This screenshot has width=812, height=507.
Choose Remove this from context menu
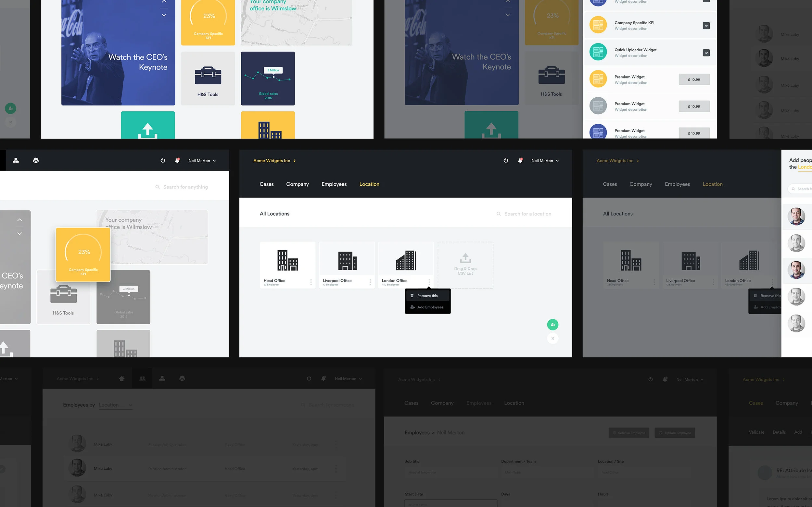(x=427, y=296)
